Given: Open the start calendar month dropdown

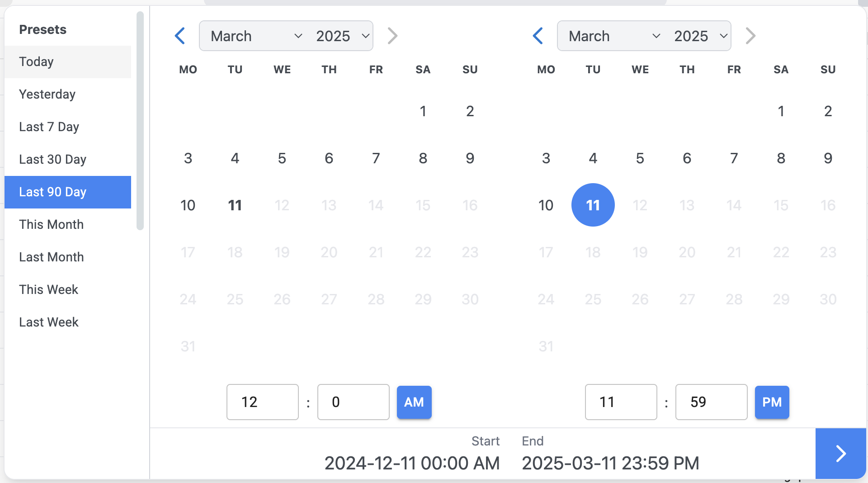Looking at the screenshot, I should tap(256, 36).
